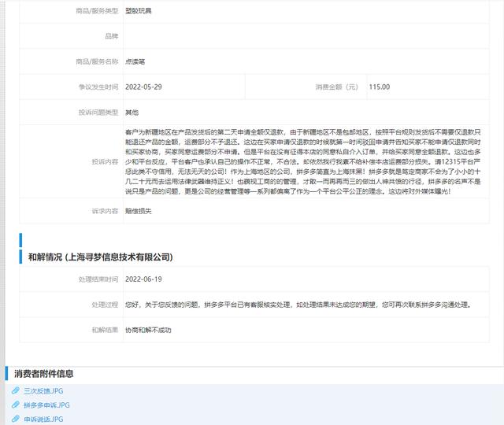Image resolution: width=504 pixels, height=425 pixels.
Task: Click the paperclip icon beside 拼多多申诉.JPG
Action: pos(14,405)
